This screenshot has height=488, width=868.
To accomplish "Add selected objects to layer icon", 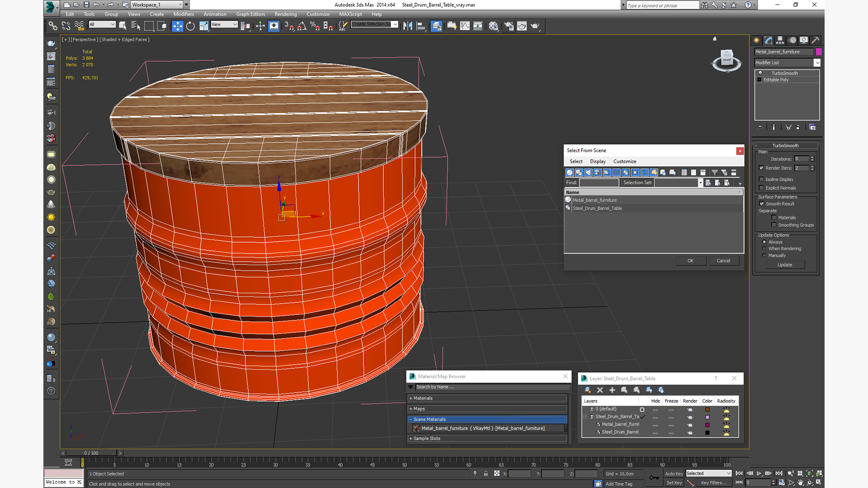I will tap(612, 390).
